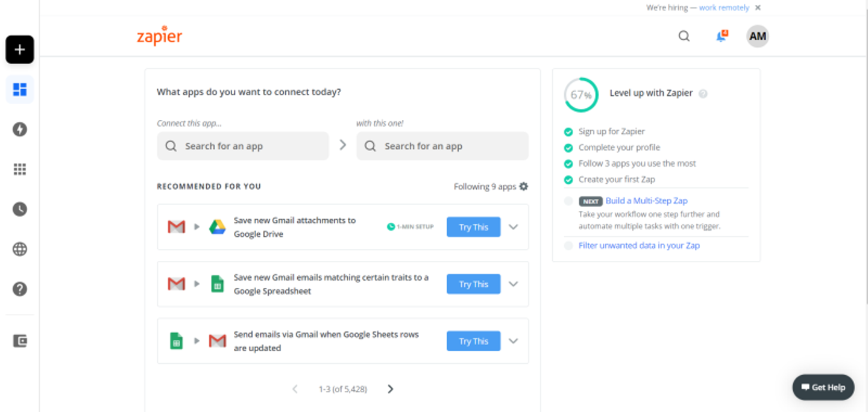Open the Apps grid icon in sidebar

20,169
